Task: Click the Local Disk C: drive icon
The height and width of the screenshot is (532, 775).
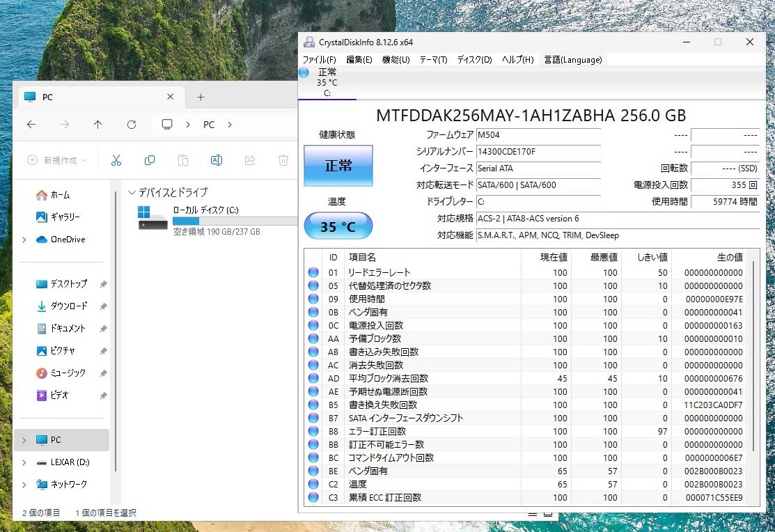Action: (152, 218)
